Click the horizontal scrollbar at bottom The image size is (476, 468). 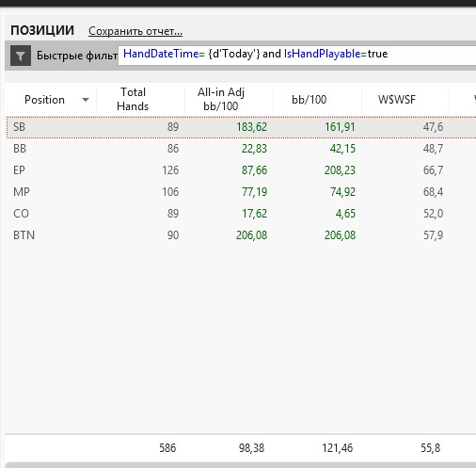pyautogui.click(x=241, y=465)
